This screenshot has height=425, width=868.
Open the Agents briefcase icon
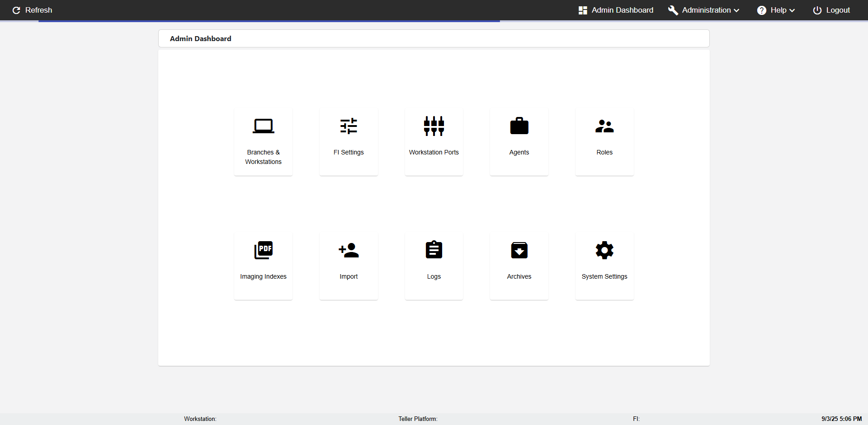(519, 126)
